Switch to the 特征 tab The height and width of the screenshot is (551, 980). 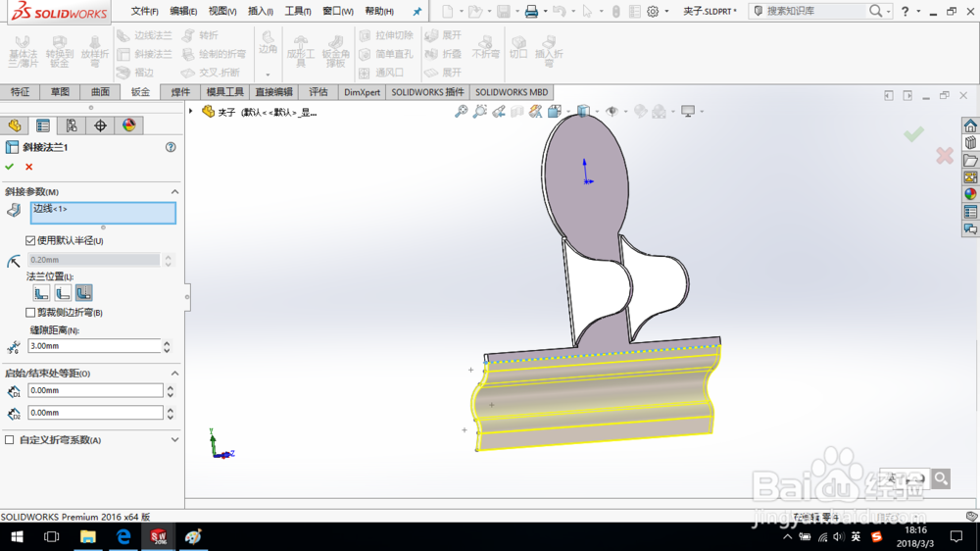point(20,92)
